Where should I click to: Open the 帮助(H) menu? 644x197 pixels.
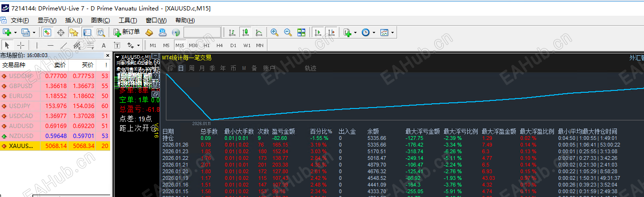[185, 20]
